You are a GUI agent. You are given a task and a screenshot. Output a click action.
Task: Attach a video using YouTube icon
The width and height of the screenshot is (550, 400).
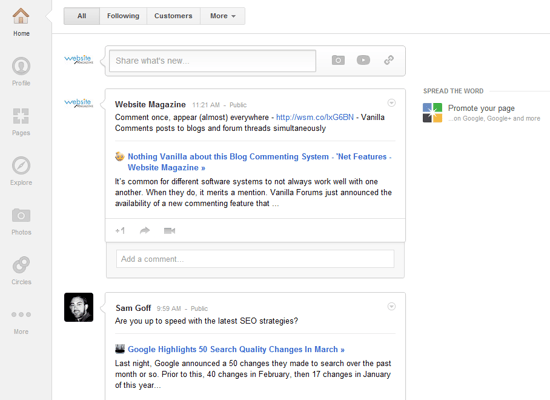pos(363,60)
